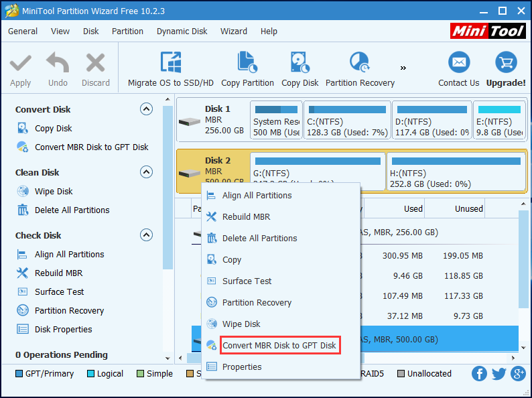The image size is (532, 398).
Task: Open the Help menu
Action: click(269, 31)
